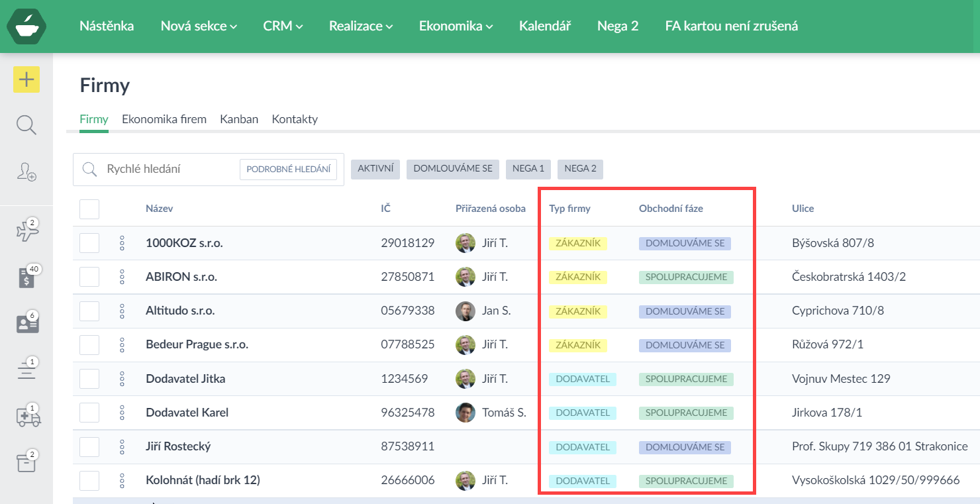Open the archive box icon in sidebar
Image resolution: width=980 pixels, height=504 pixels.
pos(26,463)
